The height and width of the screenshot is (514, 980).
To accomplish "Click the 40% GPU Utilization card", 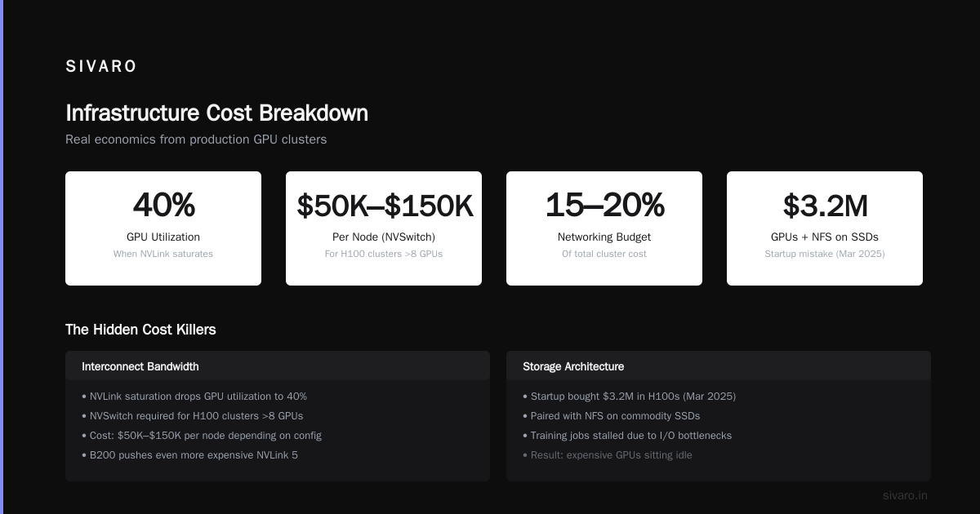I will (x=163, y=228).
